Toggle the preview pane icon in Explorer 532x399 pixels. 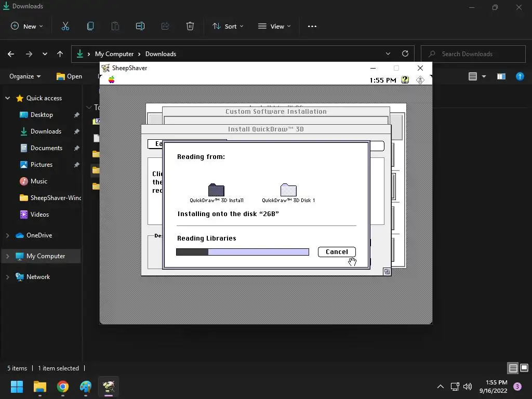pos(501,76)
